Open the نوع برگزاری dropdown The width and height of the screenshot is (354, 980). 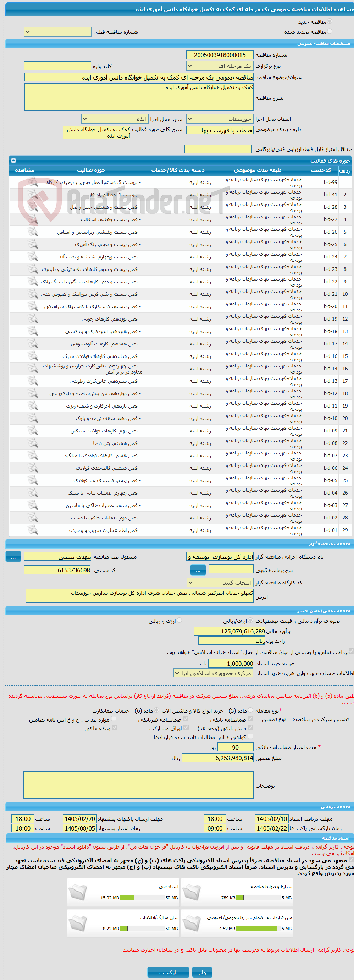pyautogui.click(x=220, y=66)
